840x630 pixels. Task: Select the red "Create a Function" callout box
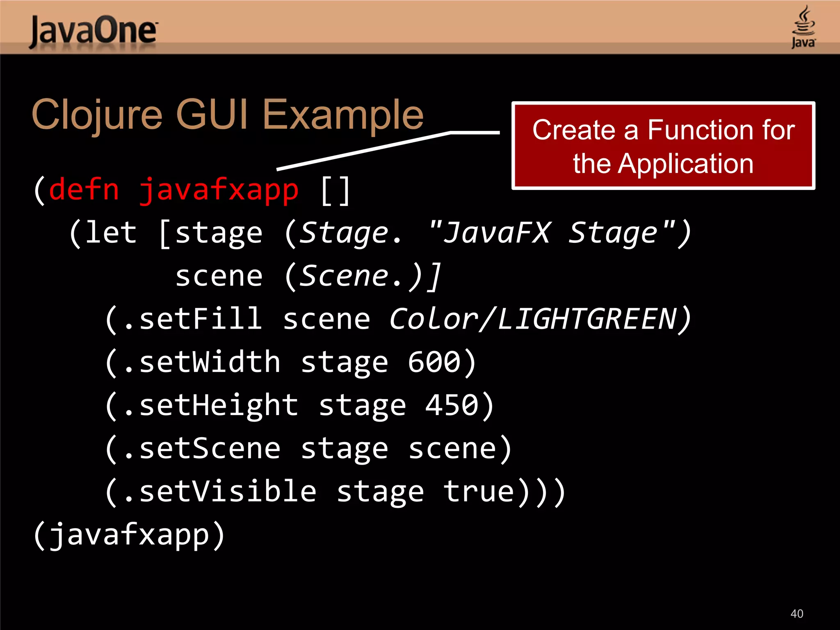pyautogui.click(x=663, y=146)
